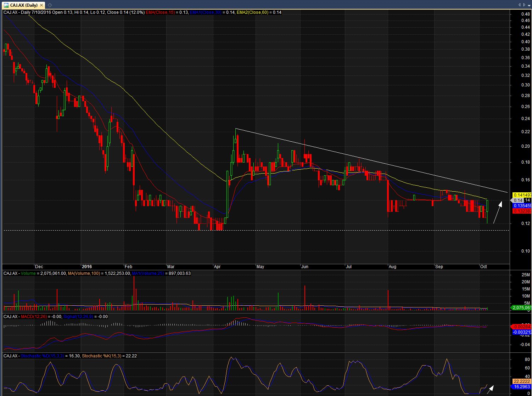Screen dimensions: 532x396
Task: Close the CAJ.AX (Daily) tab
Action: pyautogui.click(x=41, y=5)
